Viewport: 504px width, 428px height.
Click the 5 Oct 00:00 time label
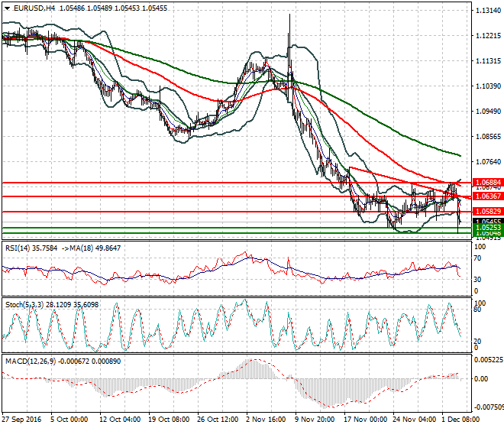[x=69, y=420]
